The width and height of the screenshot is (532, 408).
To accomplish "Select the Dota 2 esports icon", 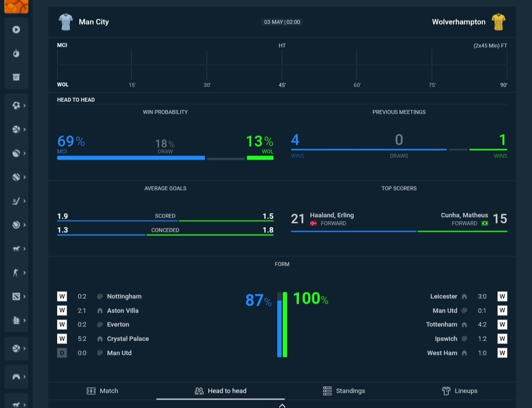I will click(16, 296).
